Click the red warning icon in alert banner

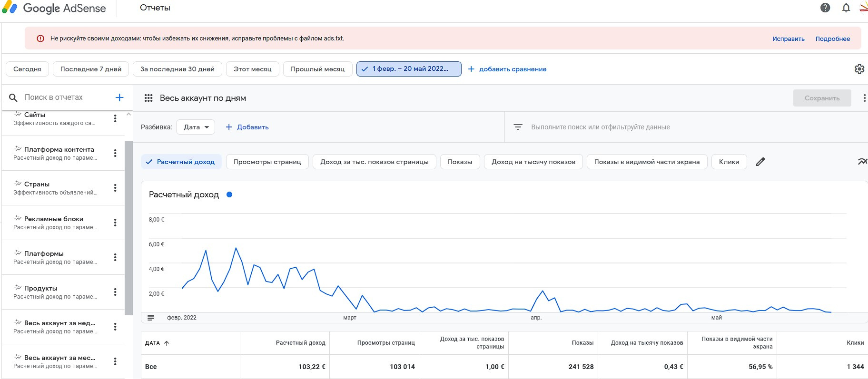tap(40, 39)
